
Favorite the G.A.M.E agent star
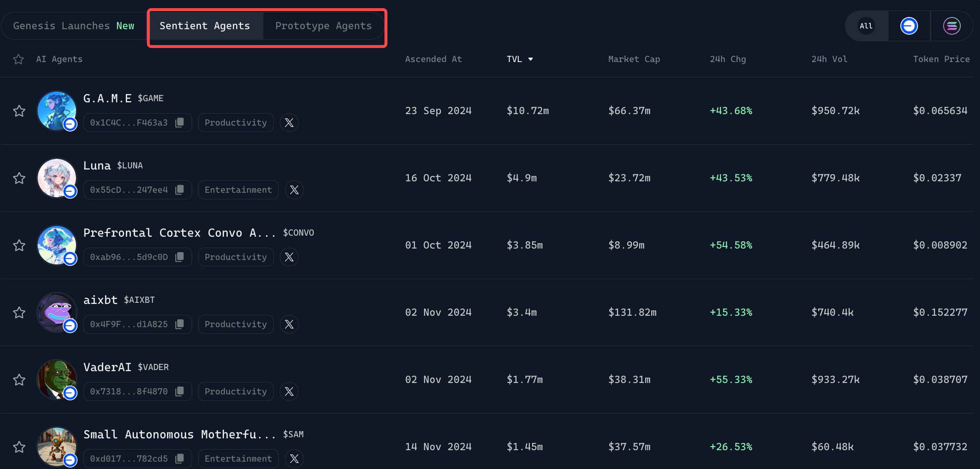point(19,111)
